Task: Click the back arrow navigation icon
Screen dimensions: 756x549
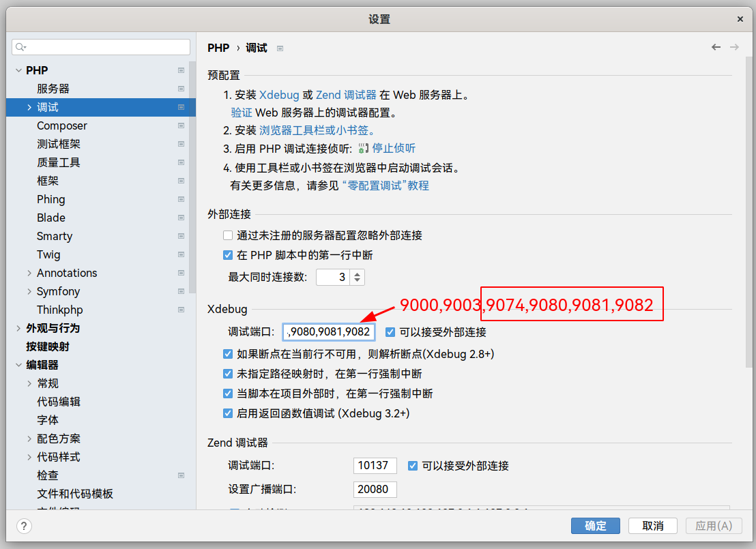Action: coord(716,47)
